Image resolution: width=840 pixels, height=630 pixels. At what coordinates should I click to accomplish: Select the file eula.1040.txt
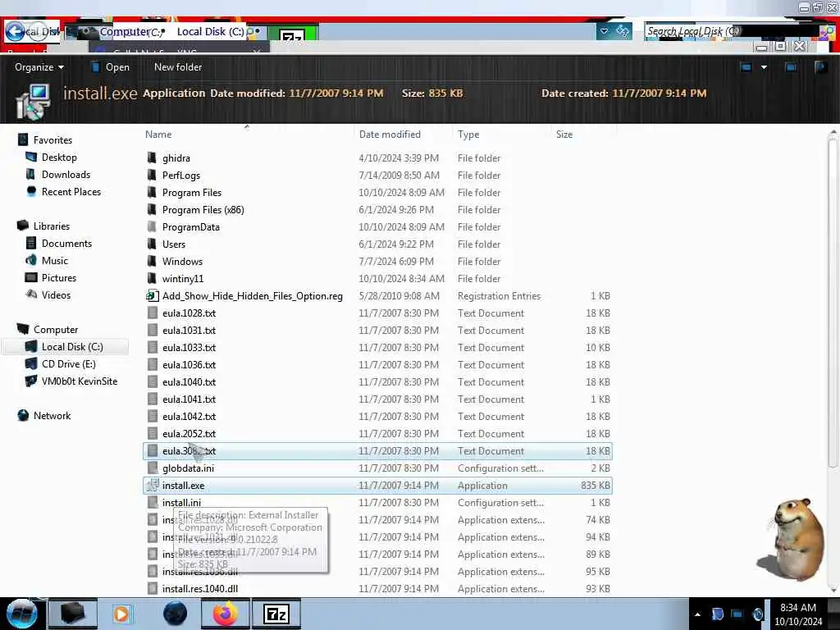tap(189, 382)
